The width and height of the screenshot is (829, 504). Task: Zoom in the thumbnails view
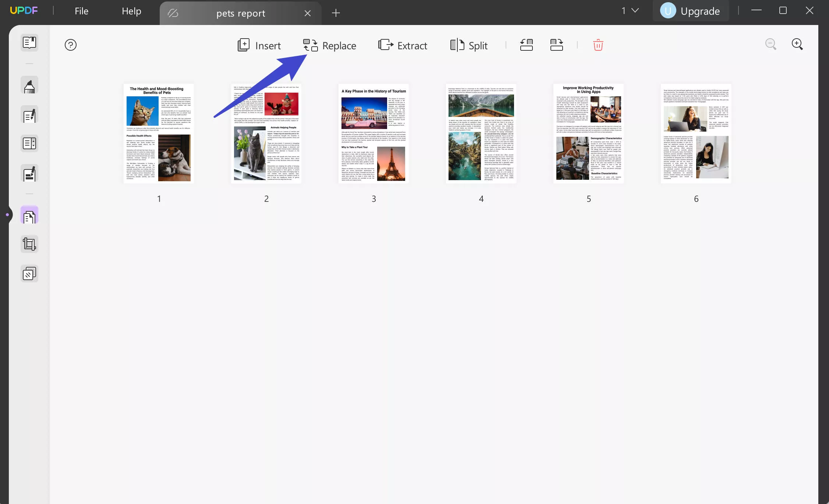tap(797, 44)
